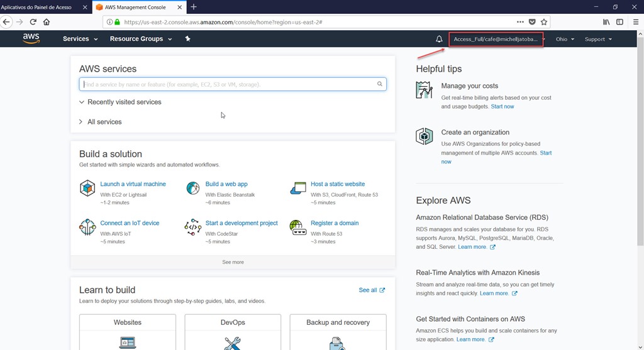Image resolution: width=644 pixels, height=350 pixels.
Task: Click the Find a service search field
Action: click(x=233, y=84)
